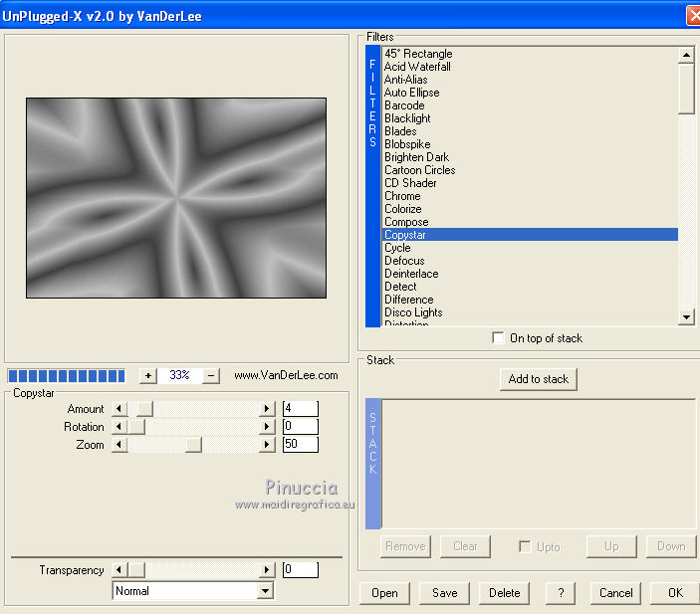Click the zoom in plus button
Screen dimensions: 700x614
click(148, 376)
